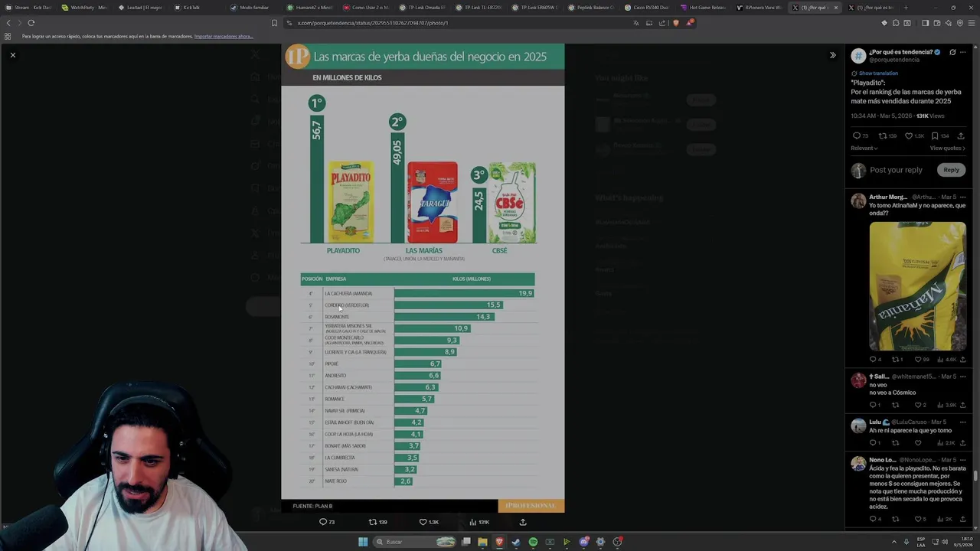Viewport: 980px width, 551px height.
Task: Open View quotes link
Action: (948, 148)
